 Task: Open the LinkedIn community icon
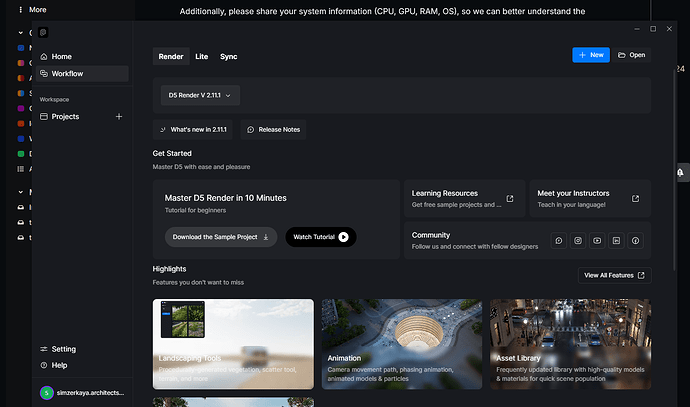[616, 241]
